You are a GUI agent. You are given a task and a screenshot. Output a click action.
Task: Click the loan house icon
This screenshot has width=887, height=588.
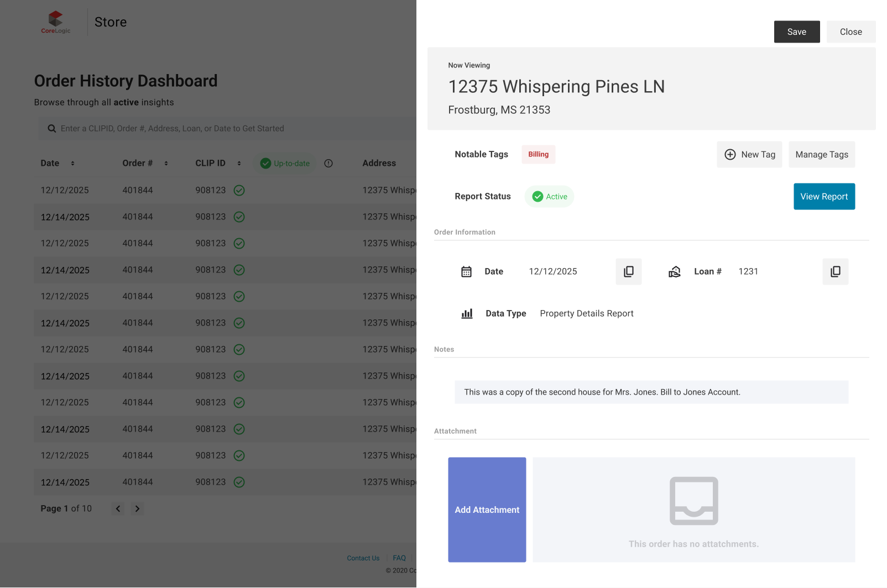(x=674, y=271)
